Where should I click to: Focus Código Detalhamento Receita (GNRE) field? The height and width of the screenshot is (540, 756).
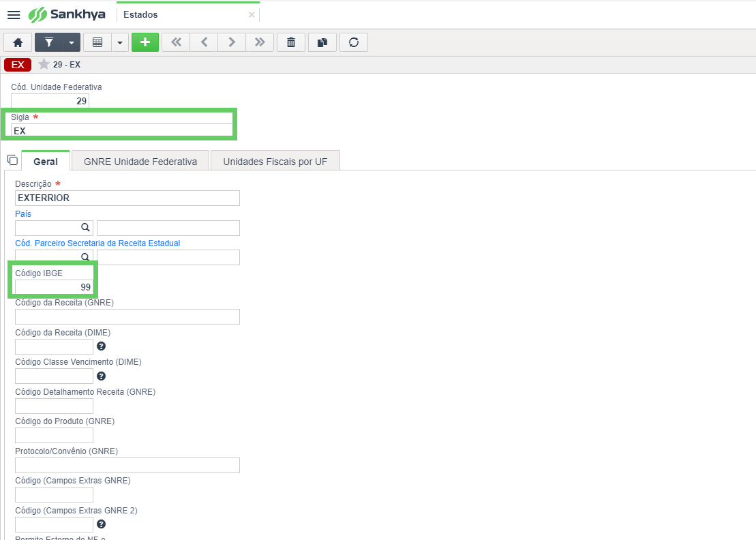(54, 406)
